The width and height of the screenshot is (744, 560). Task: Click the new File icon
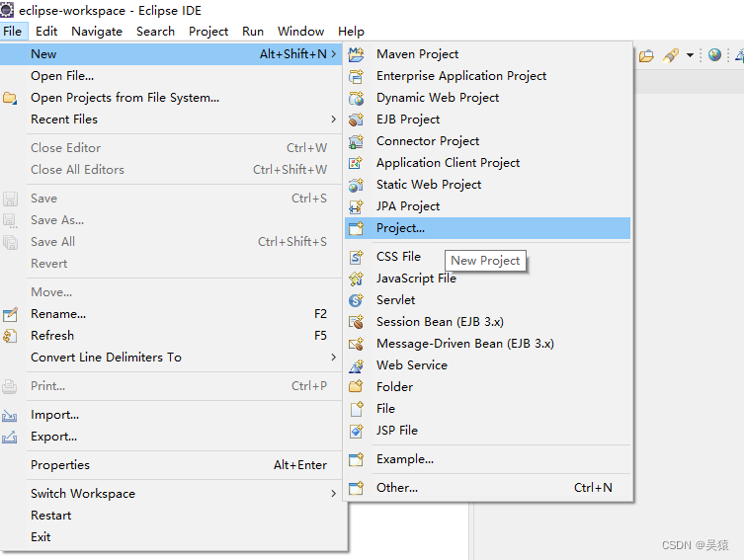tap(356, 409)
